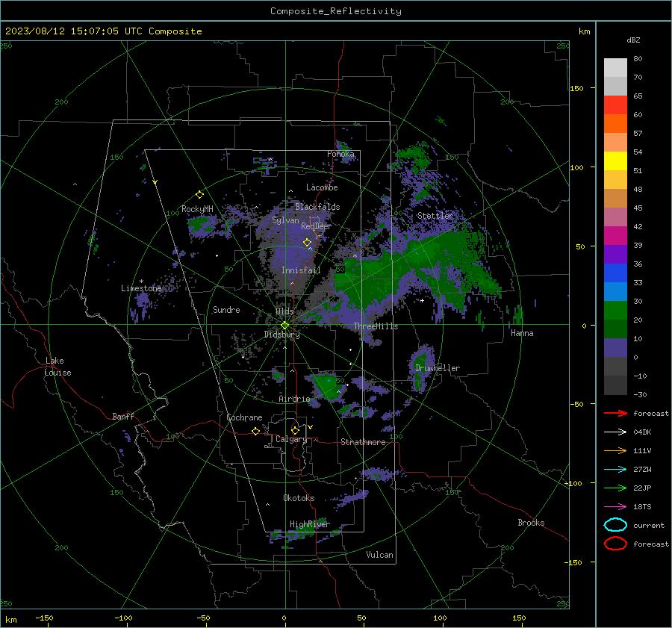Click the dBZ legend heading
The image size is (672, 628).
(633, 40)
